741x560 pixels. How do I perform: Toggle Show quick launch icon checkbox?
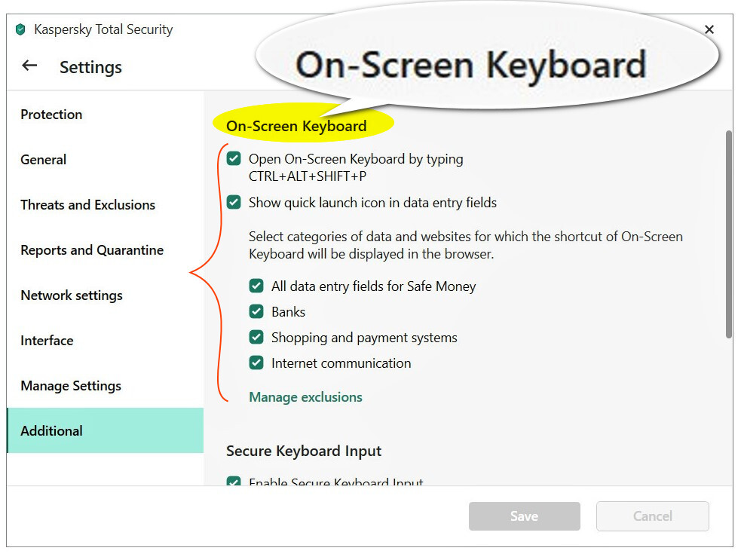234,202
